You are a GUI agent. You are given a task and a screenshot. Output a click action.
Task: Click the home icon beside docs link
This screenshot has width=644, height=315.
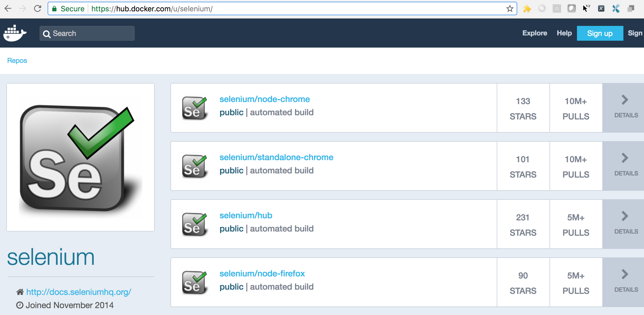point(20,292)
